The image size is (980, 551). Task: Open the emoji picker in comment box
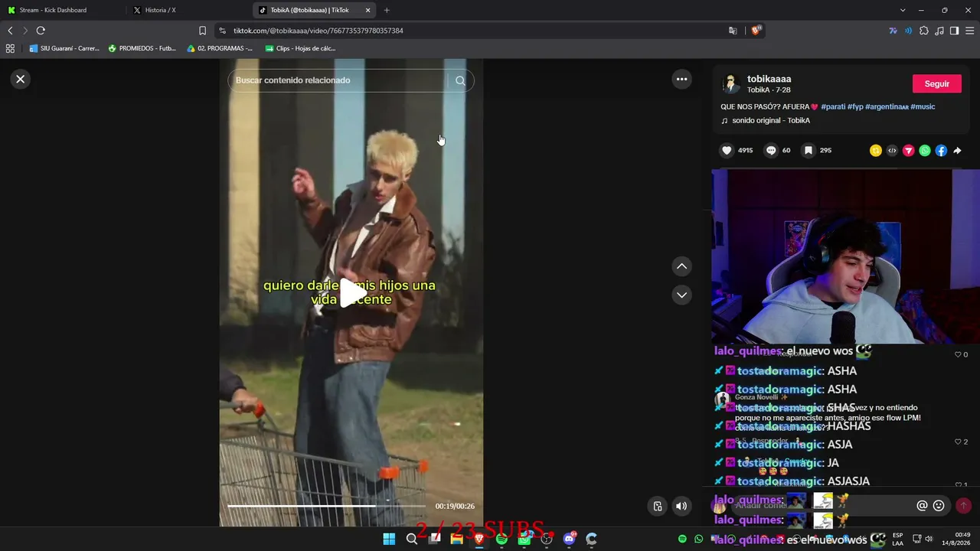(939, 506)
